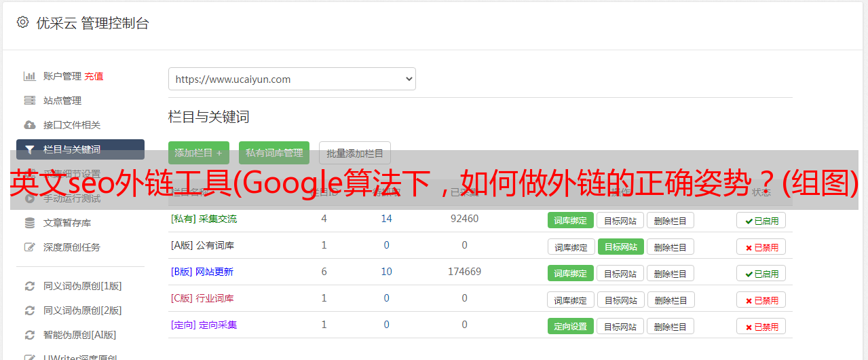
Task: Click 删除栏目 for 定向采集 row
Action: click(671, 326)
